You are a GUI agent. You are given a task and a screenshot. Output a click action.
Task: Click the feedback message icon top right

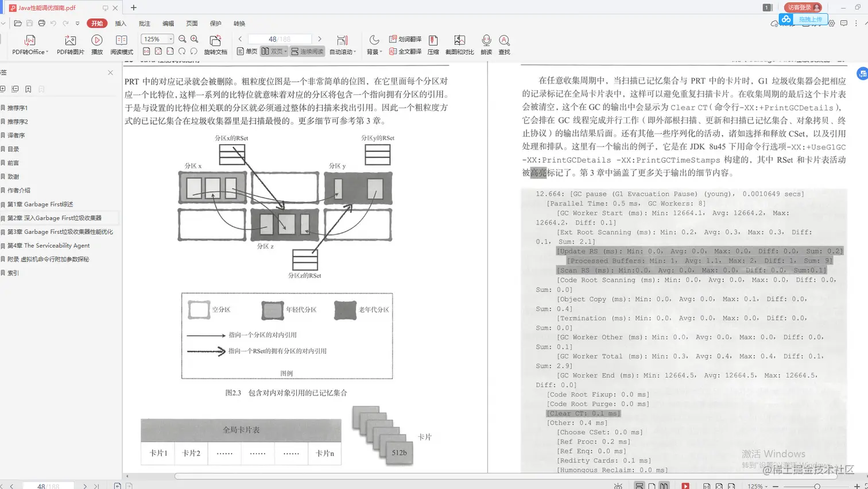click(x=844, y=24)
